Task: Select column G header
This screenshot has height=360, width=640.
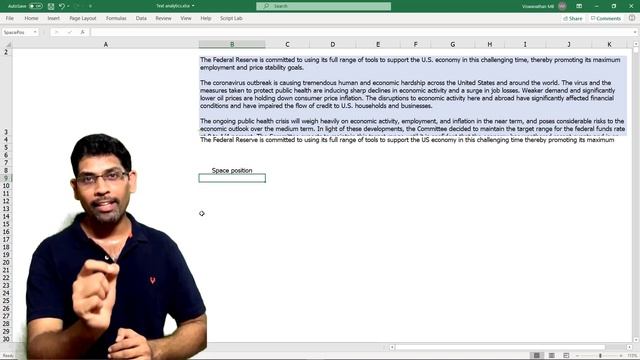Action: pyautogui.click(x=453, y=44)
